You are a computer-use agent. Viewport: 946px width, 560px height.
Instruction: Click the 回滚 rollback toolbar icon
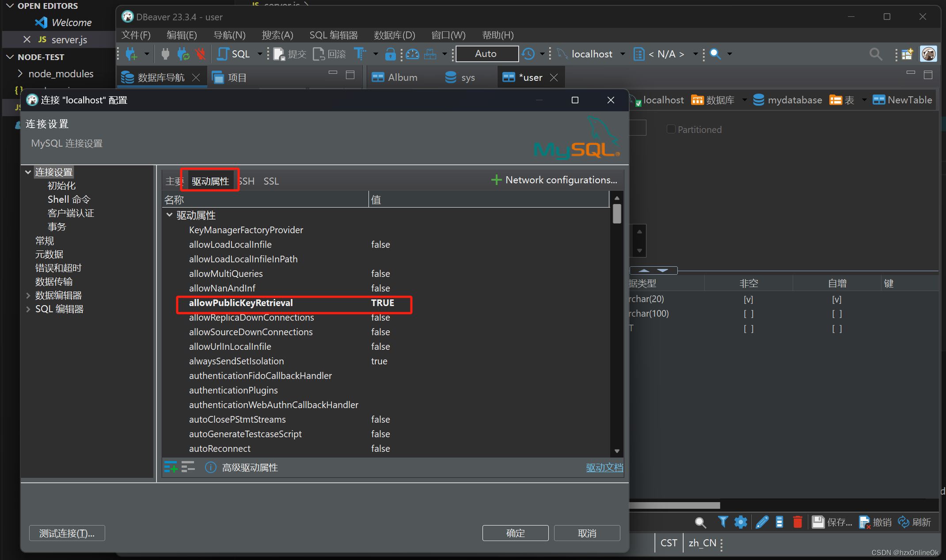click(330, 54)
